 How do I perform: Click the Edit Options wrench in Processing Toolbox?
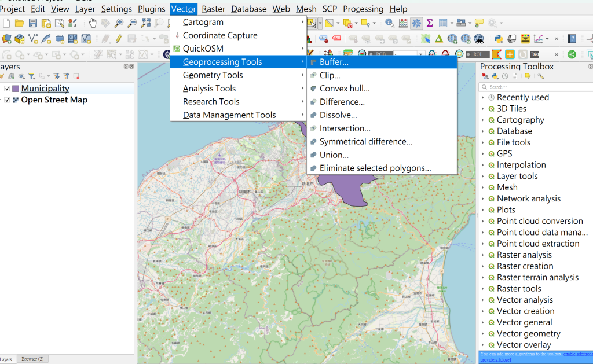pos(540,76)
